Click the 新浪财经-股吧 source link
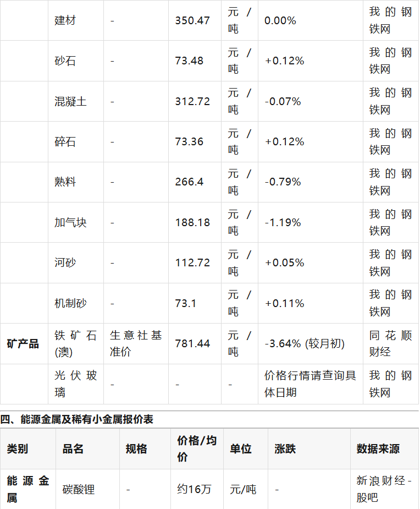This screenshot has height=509, width=420. coord(383,489)
